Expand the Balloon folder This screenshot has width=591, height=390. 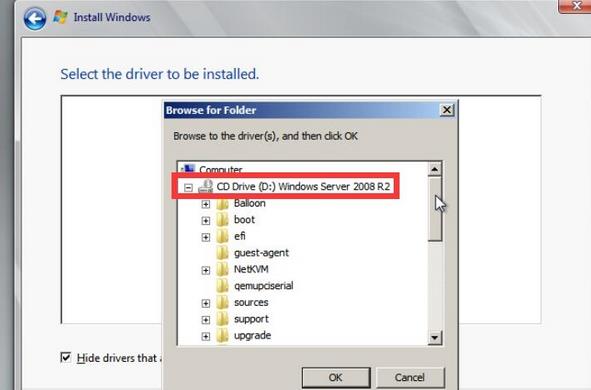click(205, 204)
